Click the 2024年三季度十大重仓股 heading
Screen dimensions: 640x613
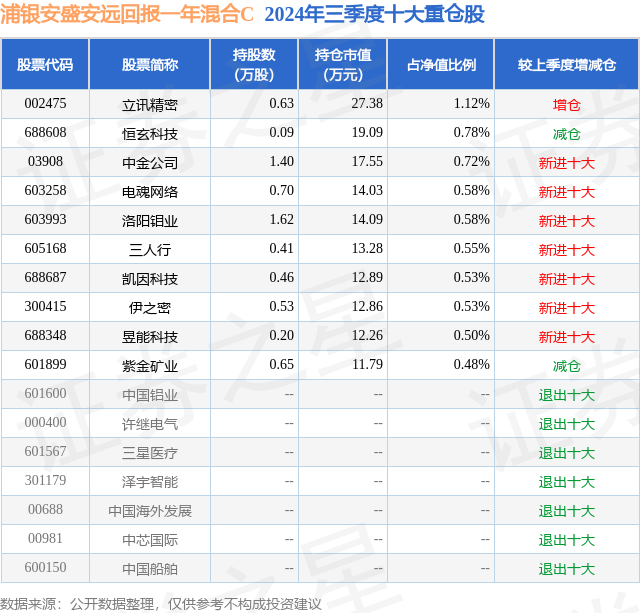tap(374, 14)
